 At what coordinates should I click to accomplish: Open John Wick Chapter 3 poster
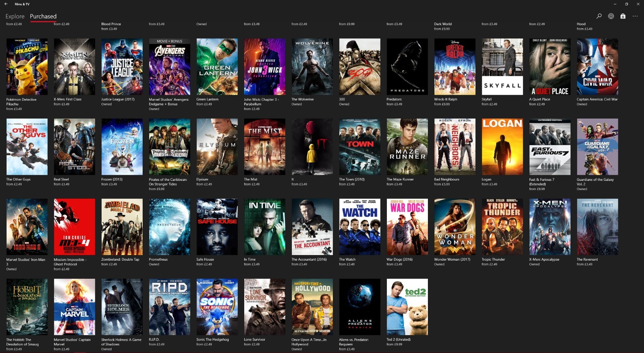[x=264, y=67]
